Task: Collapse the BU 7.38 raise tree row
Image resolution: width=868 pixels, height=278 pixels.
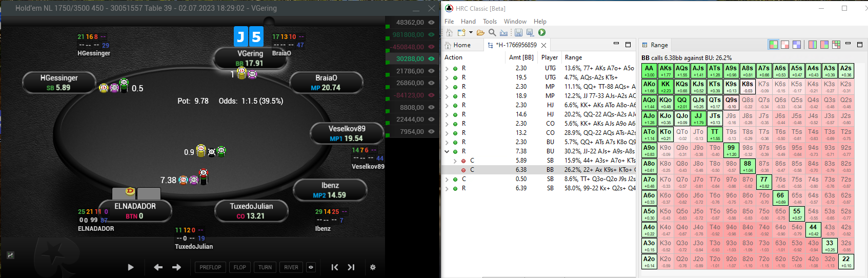Action: tap(447, 151)
